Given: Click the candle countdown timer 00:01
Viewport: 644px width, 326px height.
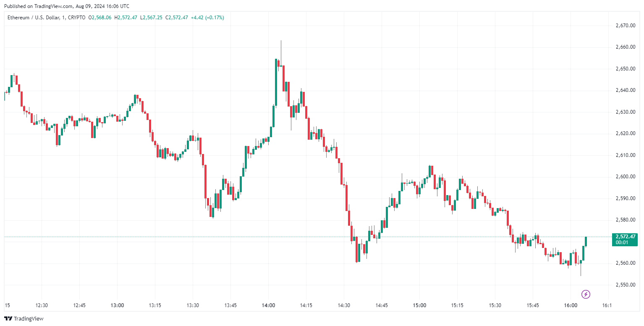Looking at the screenshot, I should tap(621, 243).
